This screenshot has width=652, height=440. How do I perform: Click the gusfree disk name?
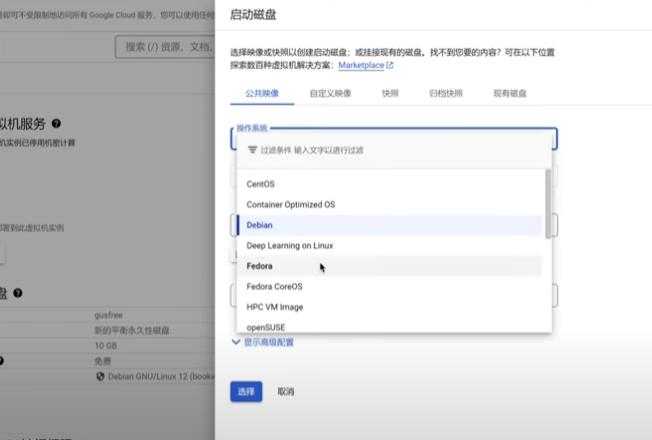coord(109,315)
